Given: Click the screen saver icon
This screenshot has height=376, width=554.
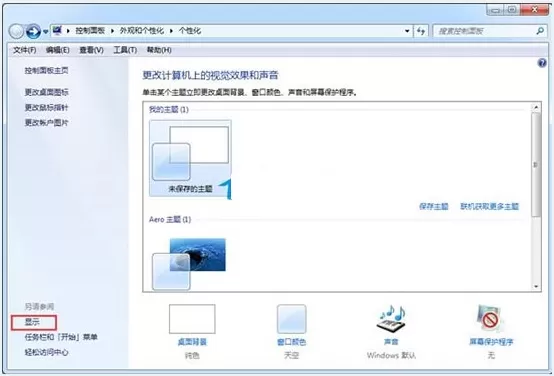Looking at the screenshot, I should point(491,319).
